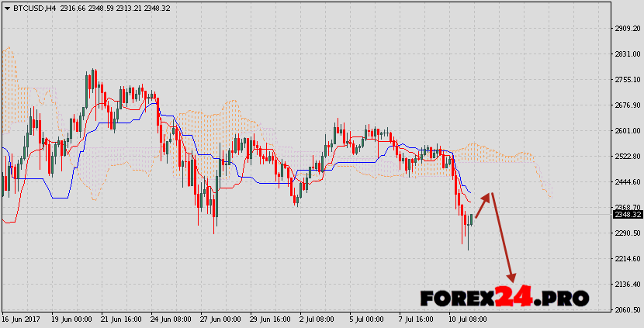Image resolution: width=644 pixels, height=328 pixels.
Task: Select the 2 Jul 08:00 time marker
Action: [316, 319]
